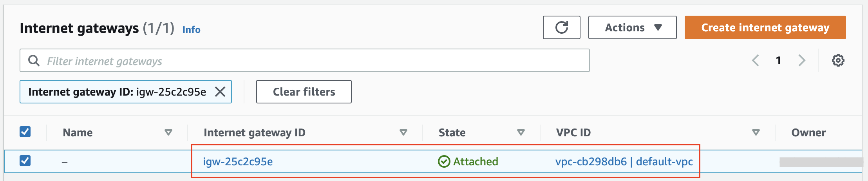Refresh the internet gateways list
The width and height of the screenshot is (868, 181).
(x=561, y=27)
